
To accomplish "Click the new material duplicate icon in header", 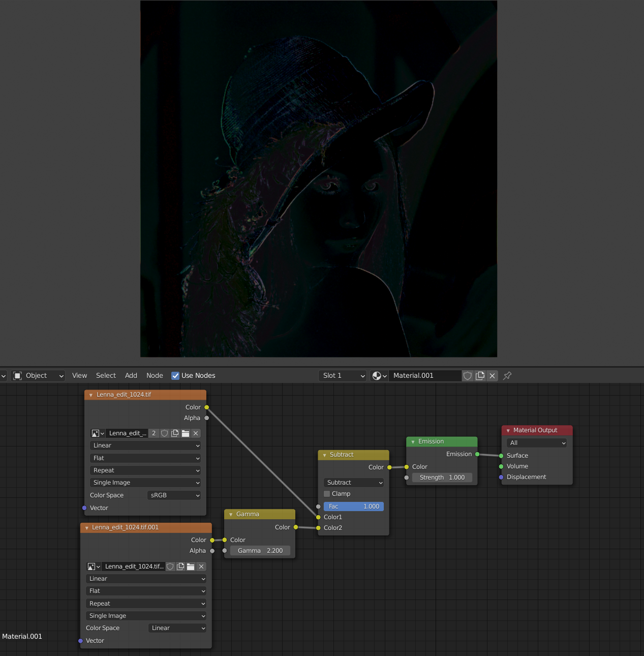I will (480, 376).
